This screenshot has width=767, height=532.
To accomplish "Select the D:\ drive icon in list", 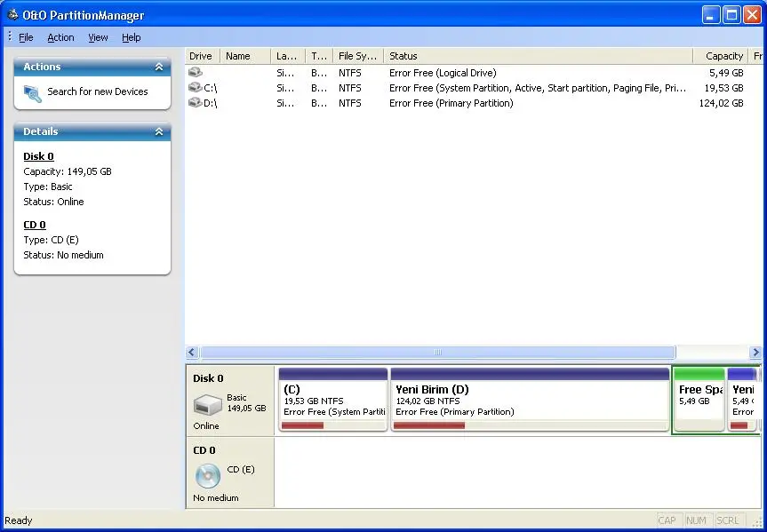I will (x=196, y=103).
